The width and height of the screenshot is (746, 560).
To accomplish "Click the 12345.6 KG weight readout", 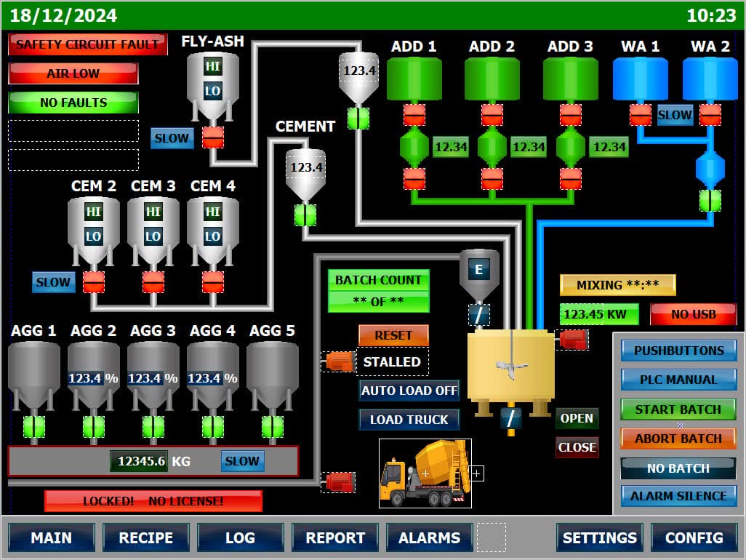I will click(x=139, y=461).
